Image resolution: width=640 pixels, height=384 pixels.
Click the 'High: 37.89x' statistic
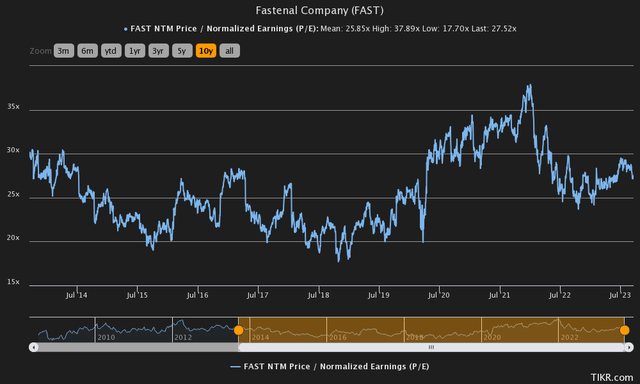396,29
